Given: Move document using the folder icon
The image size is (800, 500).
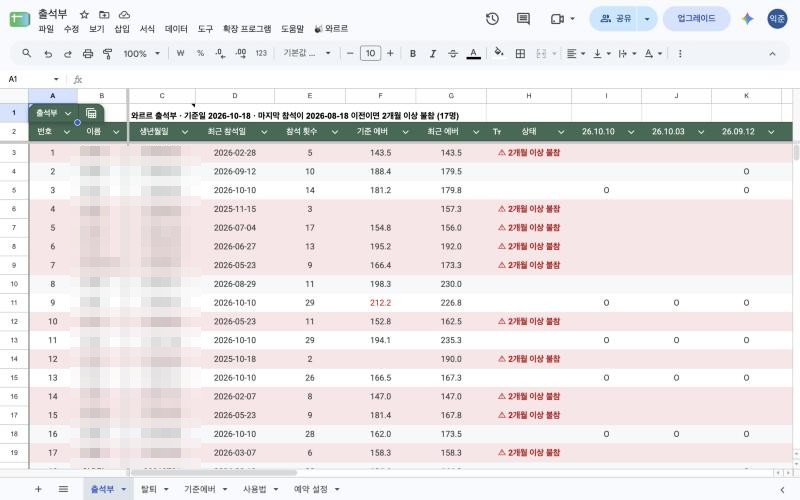Looking at the screenshot, I should 104,15.
